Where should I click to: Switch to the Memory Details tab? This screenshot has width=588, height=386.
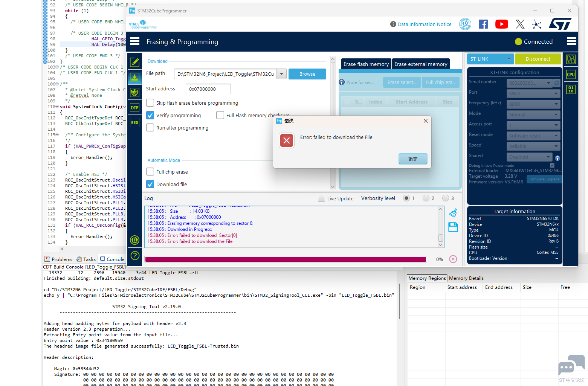pyautogui.click(x=466, y=278)
